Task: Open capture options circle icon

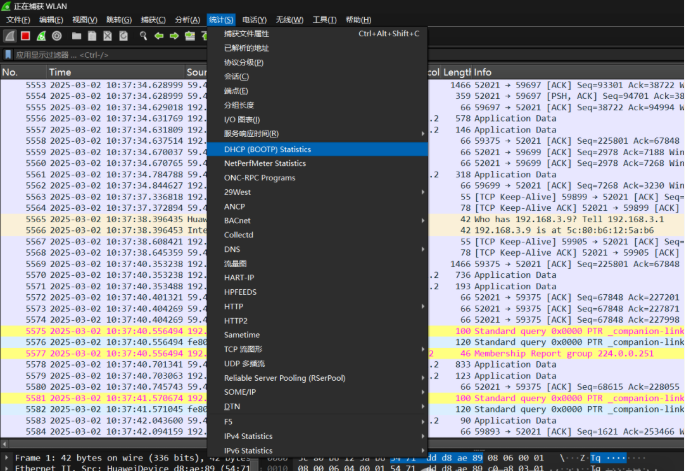Action: click(x=57, y=36)
